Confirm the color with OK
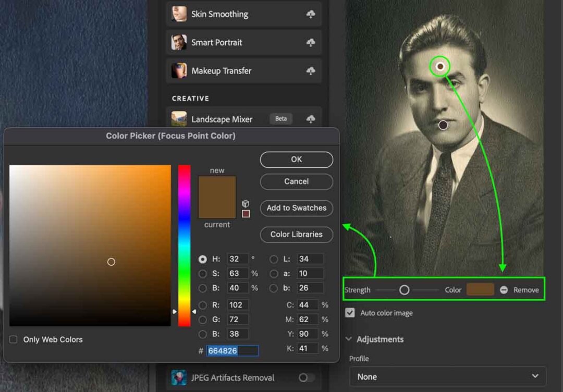The width and height of the screenshot is (563, 392). [x=296, y=160]
